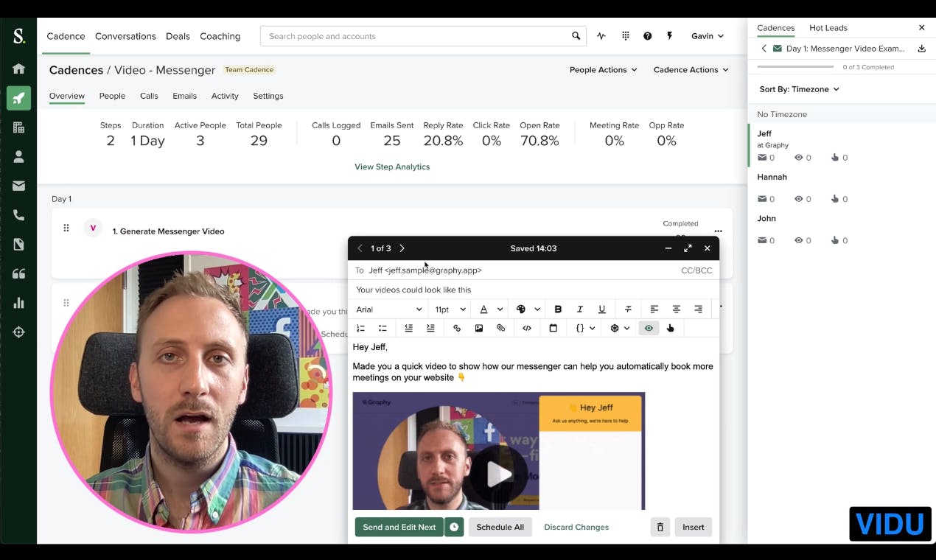Click the download icon in Cadences panel

click(x=921, y=49)
